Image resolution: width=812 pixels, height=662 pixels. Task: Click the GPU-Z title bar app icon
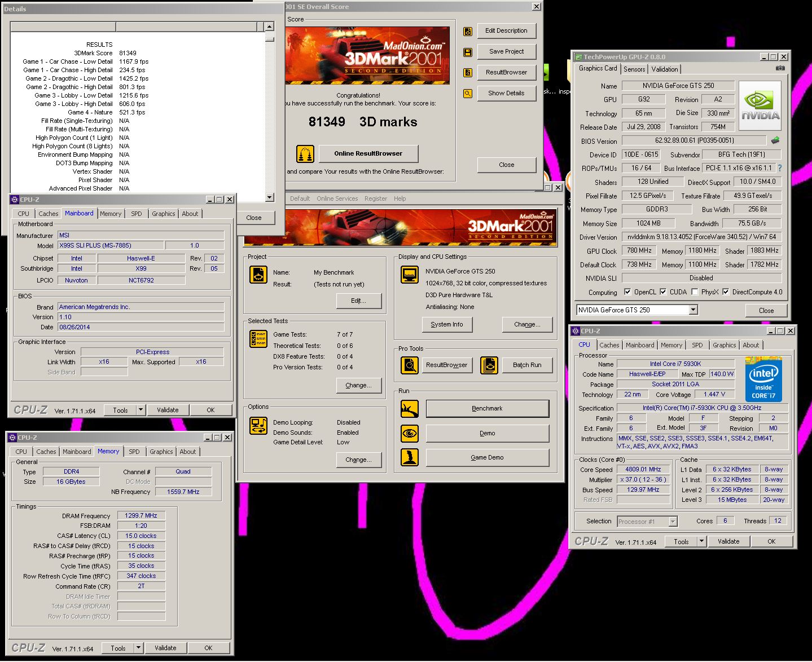(x=578, y=57)
